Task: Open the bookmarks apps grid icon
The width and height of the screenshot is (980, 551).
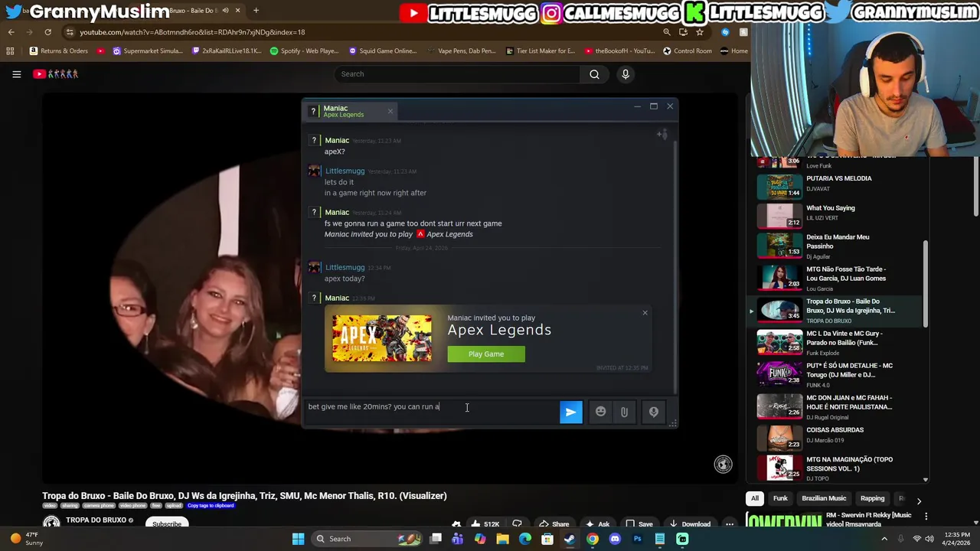Action: pyautogui.click(x=10, y=51)
